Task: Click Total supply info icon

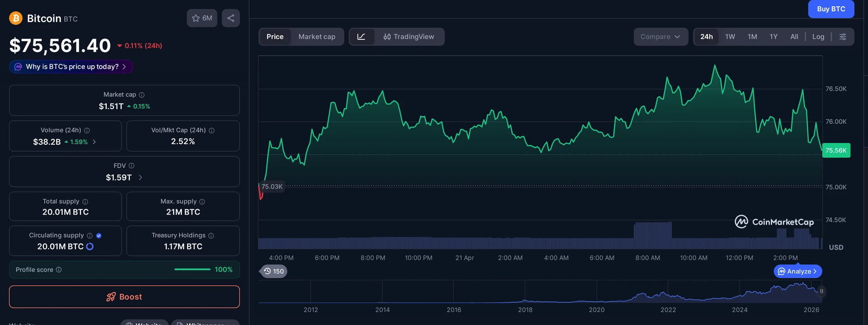Action: coord(85,201)
